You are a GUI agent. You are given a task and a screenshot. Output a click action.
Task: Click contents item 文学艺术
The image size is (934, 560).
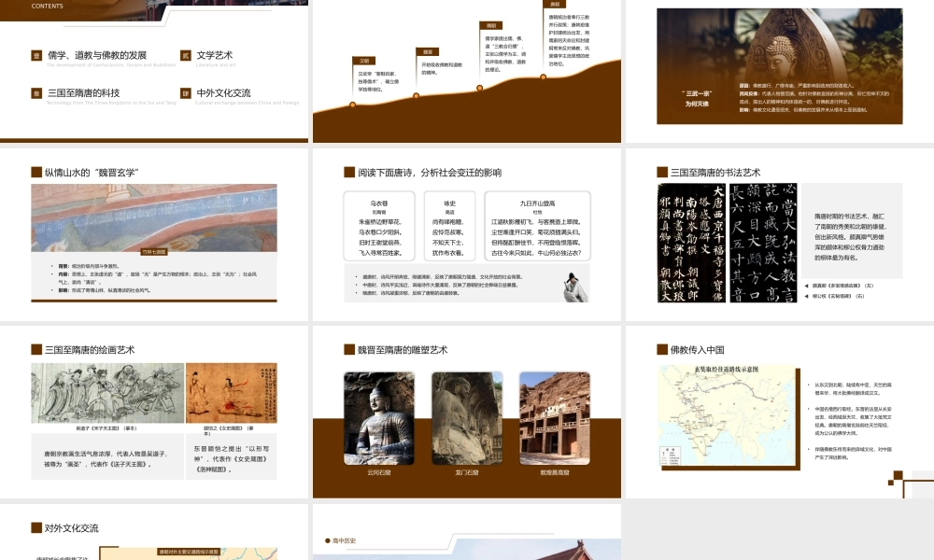coord(215,55)
